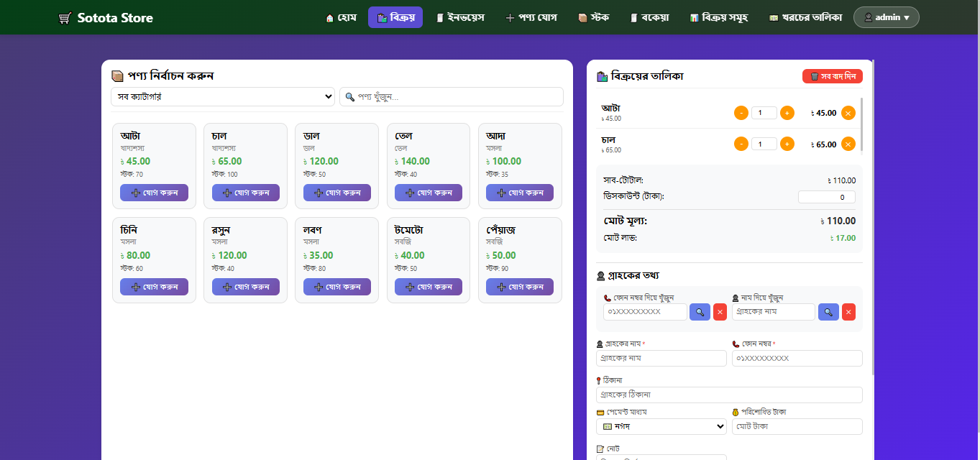Click the মোট লাভ ৳ 17.00 value

point(843,238)
